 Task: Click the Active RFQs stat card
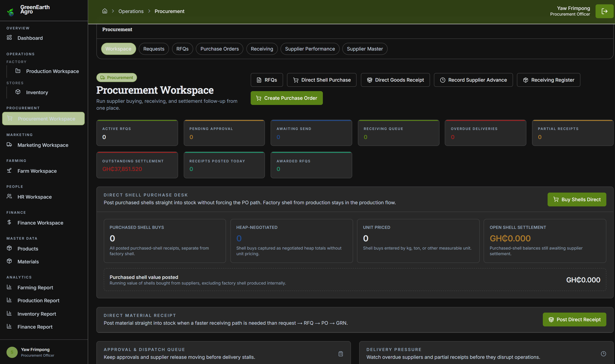(x=137, y=133)
